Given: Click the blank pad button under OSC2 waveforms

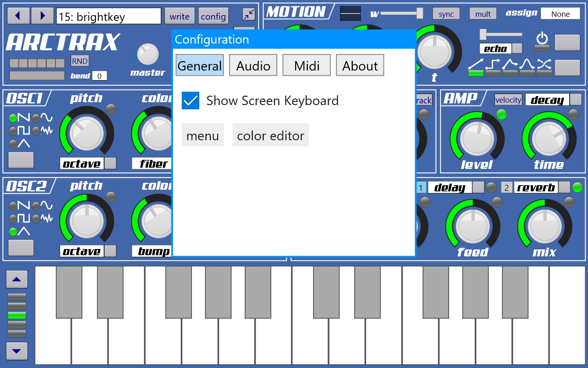Looking at the screenshot, I should (x=21, y=247).
